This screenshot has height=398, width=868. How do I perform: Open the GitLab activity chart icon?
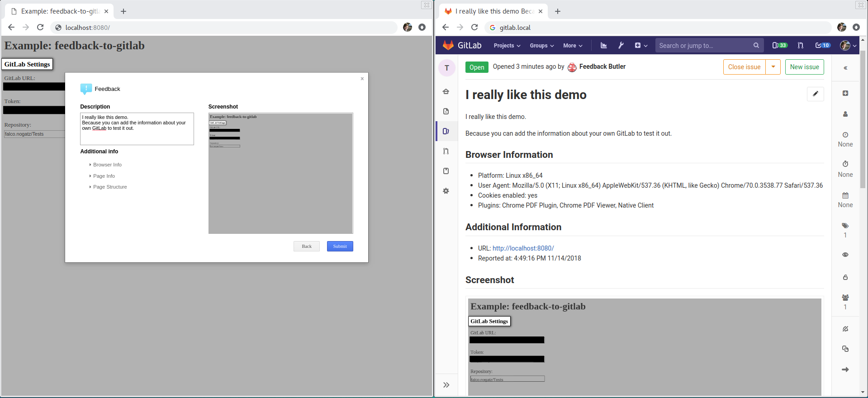[x=603, y=45]
